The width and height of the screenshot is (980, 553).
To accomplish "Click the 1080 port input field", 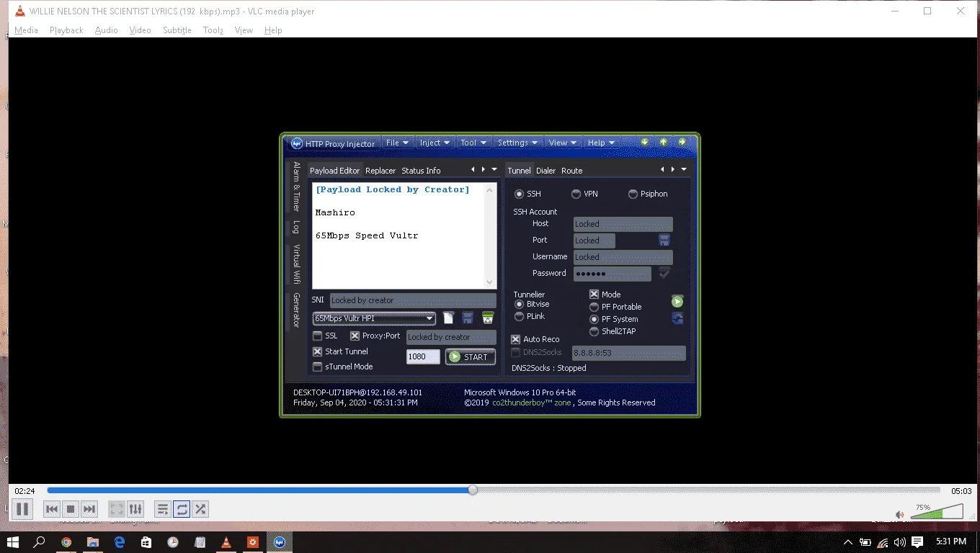I will pos(423,356).
